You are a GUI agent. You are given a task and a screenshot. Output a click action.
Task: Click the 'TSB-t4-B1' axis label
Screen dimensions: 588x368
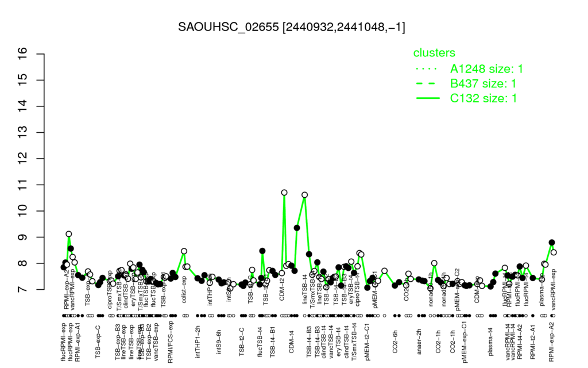click(x=273, y=342)
